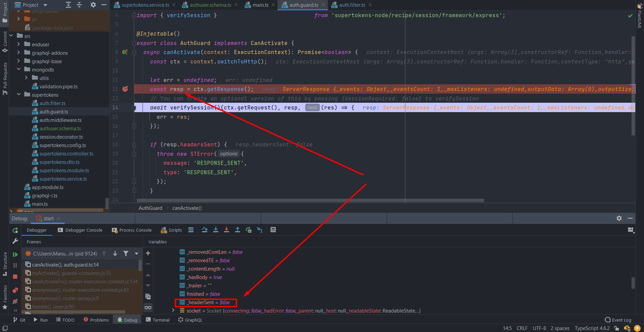Pause the running program
The height and width of the screenshot is (332, 644).
point(15,265)
